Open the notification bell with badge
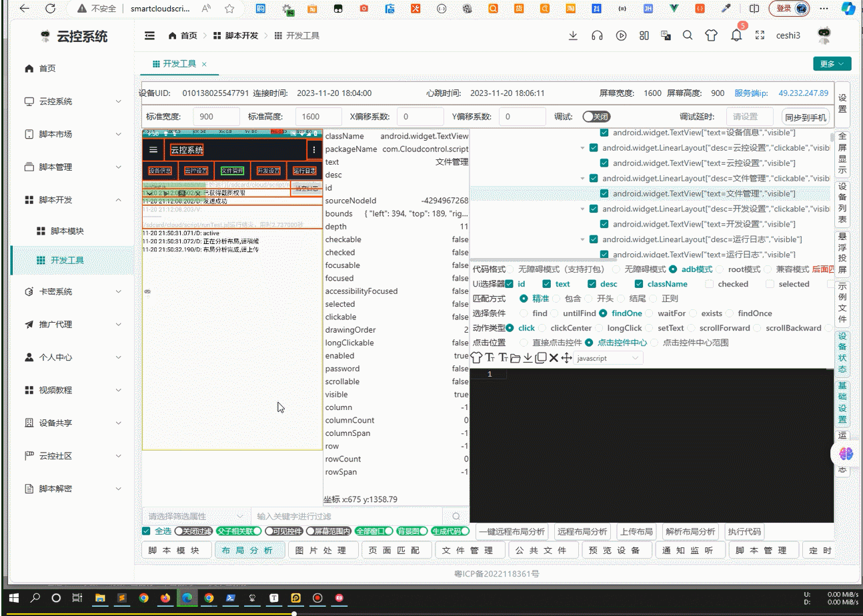 pyautogui.click(x=736, y=35)
